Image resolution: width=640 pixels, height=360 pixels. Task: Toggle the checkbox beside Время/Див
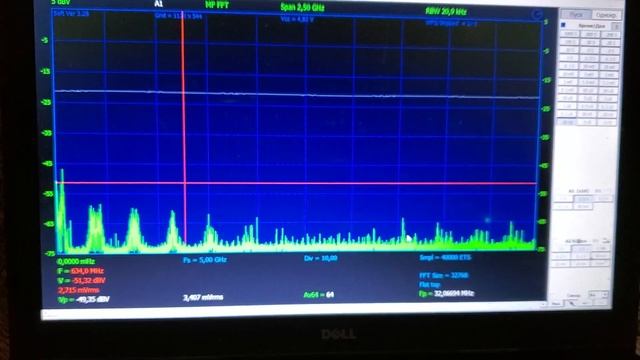coord(563,25)
